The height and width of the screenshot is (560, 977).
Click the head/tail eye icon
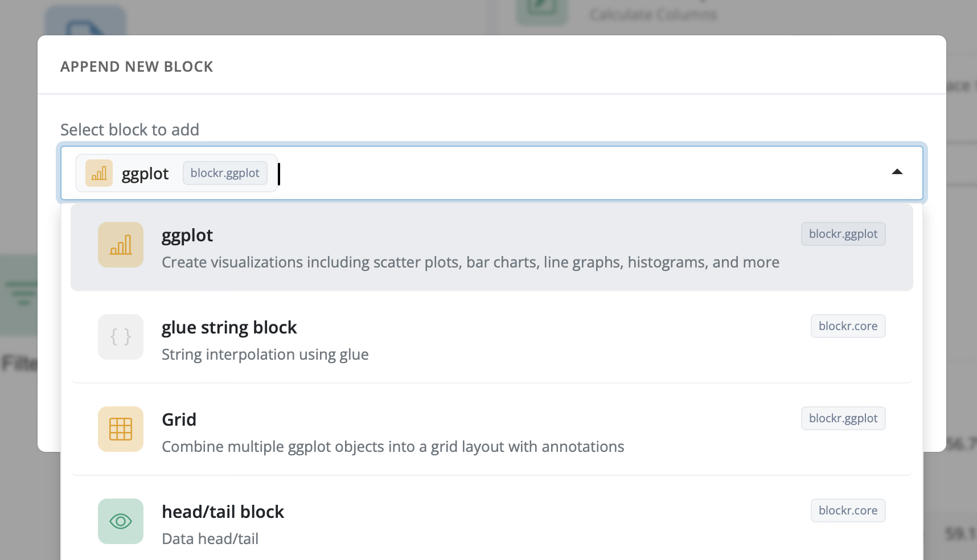pyautogui.click(x=120, y=521)
